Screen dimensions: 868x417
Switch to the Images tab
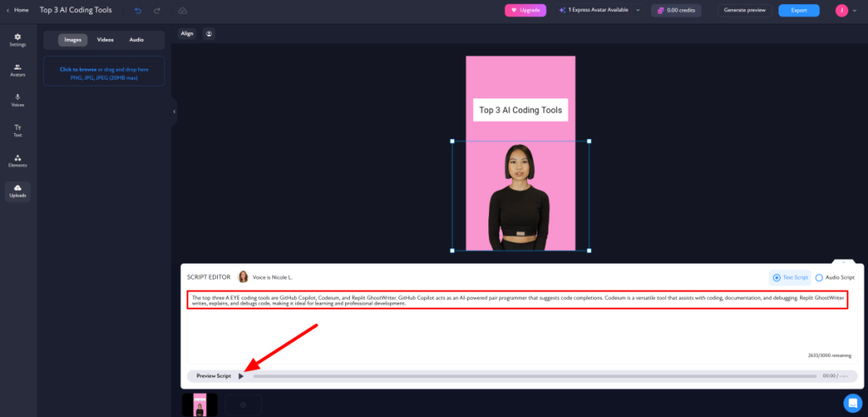click(73, 40)
